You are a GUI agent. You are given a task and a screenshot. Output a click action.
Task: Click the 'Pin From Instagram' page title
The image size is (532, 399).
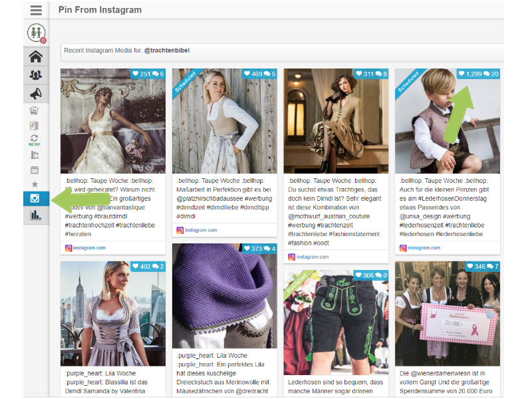point(100,10)
